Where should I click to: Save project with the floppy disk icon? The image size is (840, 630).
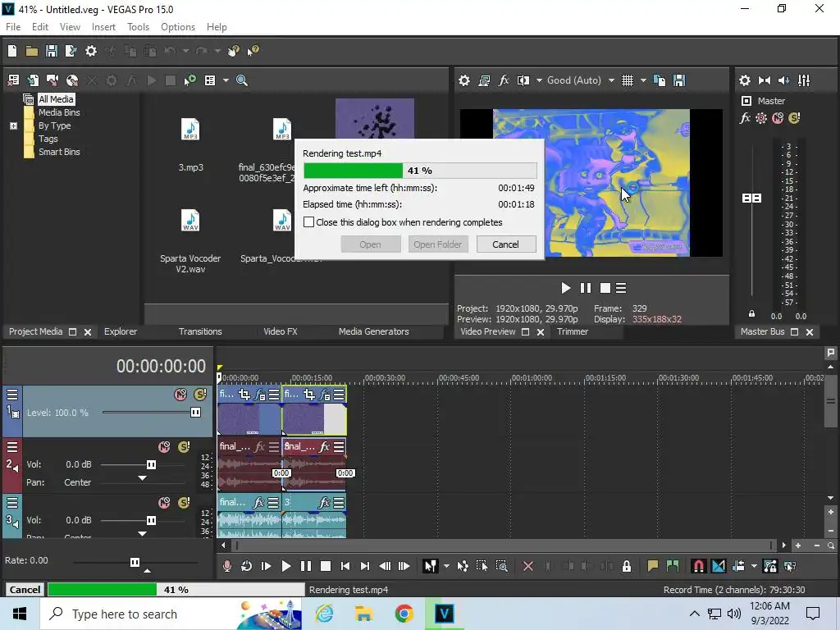click(x=52, y=51)
